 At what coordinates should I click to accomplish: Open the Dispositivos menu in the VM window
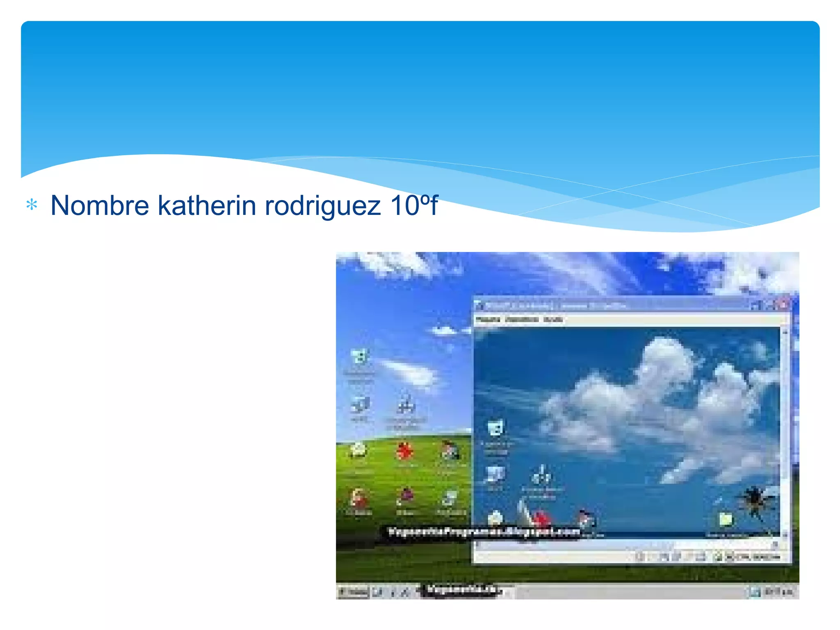click(521, 320)
